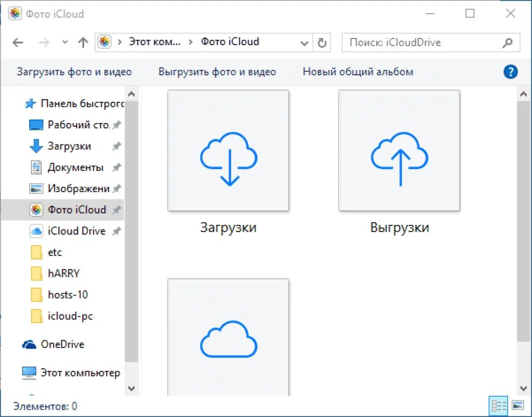Viewport: 532px width, 417px height.
Task: Click the Элементов: 0 status text
Action: pyautogui.click(x=45, y=406)
